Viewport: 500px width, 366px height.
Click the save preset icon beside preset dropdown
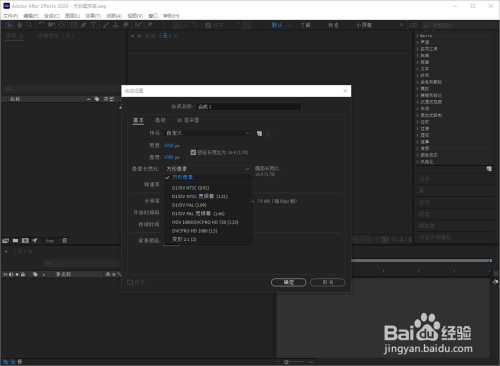coord(259,133)
